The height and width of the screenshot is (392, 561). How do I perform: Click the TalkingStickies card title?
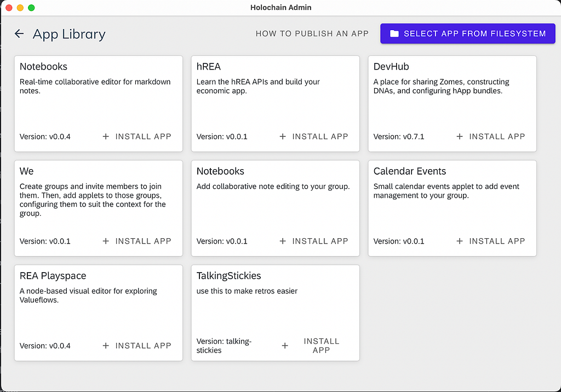pyautogui.click(x=228, y=276)
